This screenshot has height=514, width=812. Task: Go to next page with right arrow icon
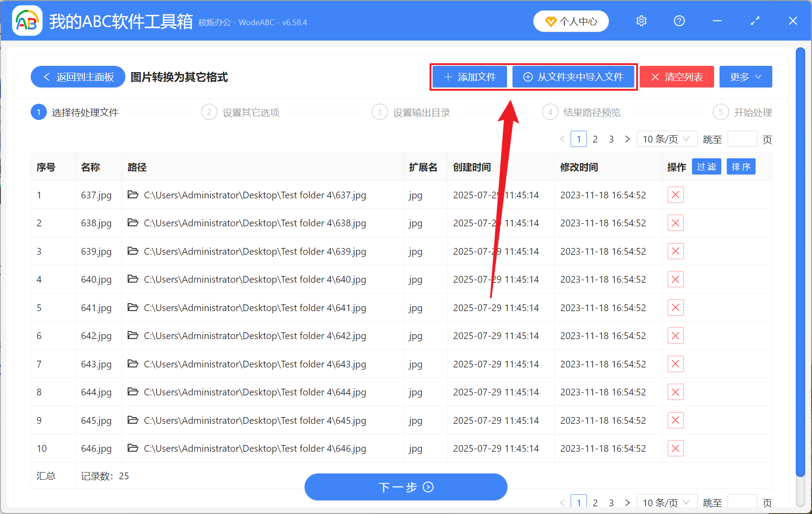click(x=627, y=139)
